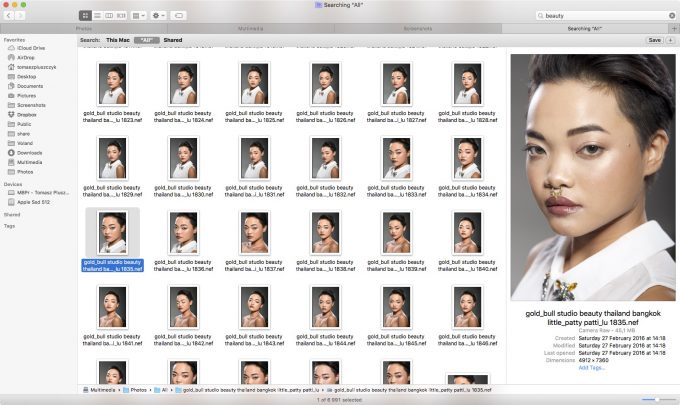Click selected file name ending 1835.nef

coord(112,266)
